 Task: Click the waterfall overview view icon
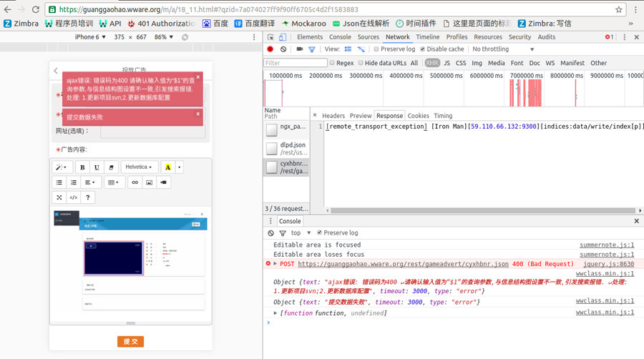pyautogui.click(x=361, y=49)
